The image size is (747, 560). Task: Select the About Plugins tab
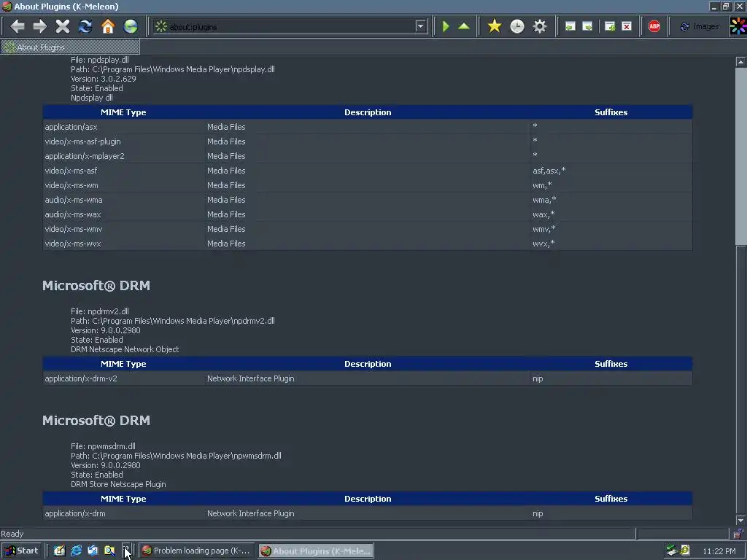point(70,47)
